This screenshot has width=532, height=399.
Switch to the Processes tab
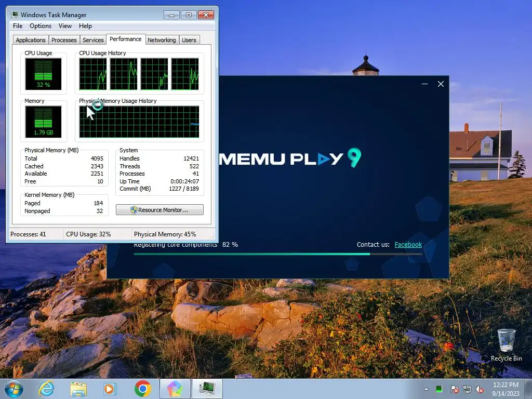(x=64, y=40)
